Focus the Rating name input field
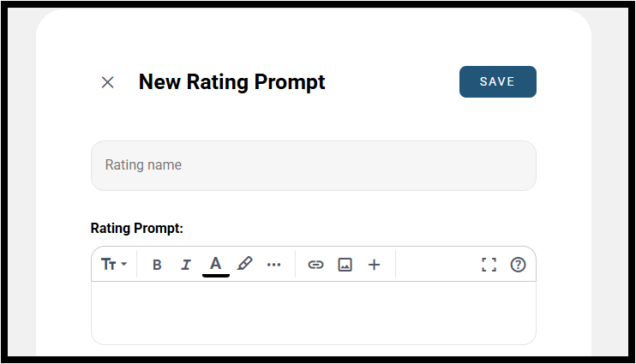Screen dimensions: 636x364 pos(314,165)
